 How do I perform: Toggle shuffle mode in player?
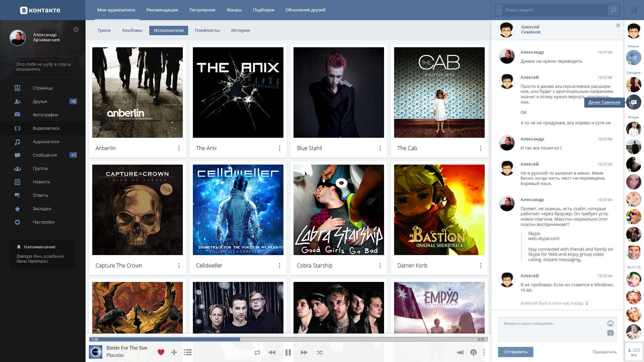click(320, 352)
